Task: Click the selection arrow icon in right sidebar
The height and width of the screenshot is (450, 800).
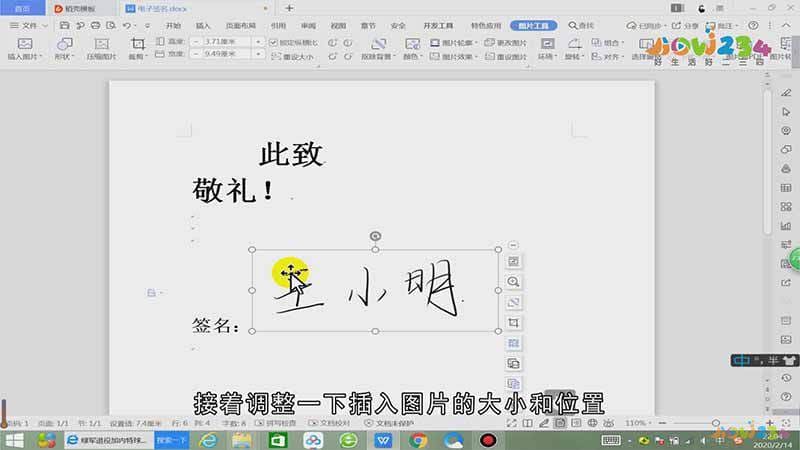Action: pyautogui.click(x=786, y=112)
